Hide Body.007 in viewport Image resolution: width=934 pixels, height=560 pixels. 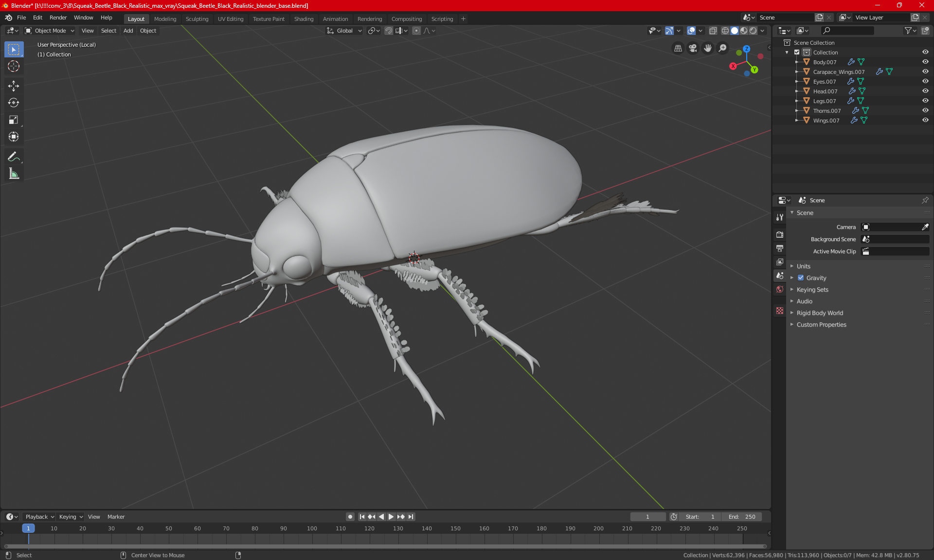925,62
